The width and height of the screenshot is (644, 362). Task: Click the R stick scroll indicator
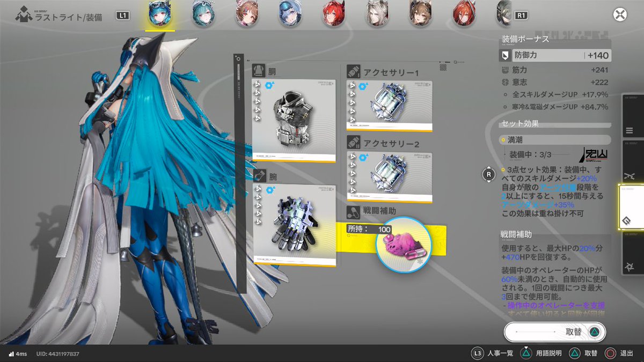489,174
